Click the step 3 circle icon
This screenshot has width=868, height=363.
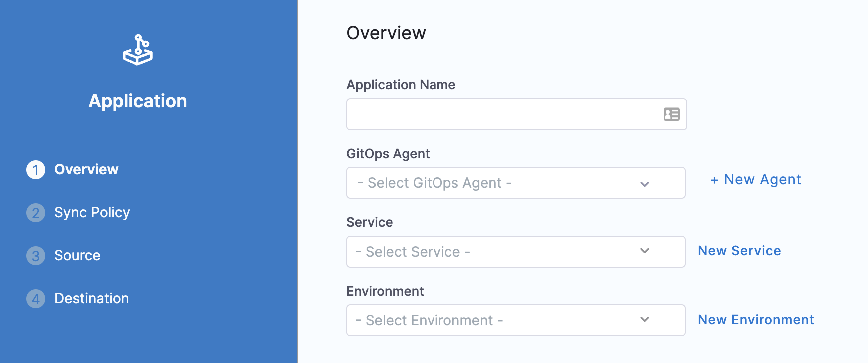pyautogui.click(x=36, y=256)
